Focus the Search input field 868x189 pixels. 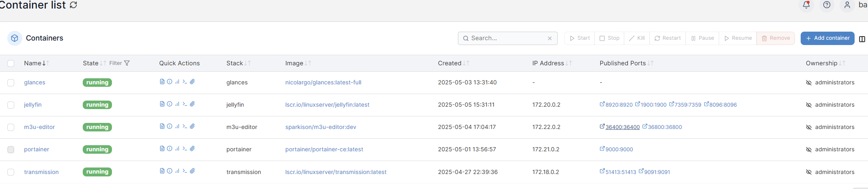point(507,38)
